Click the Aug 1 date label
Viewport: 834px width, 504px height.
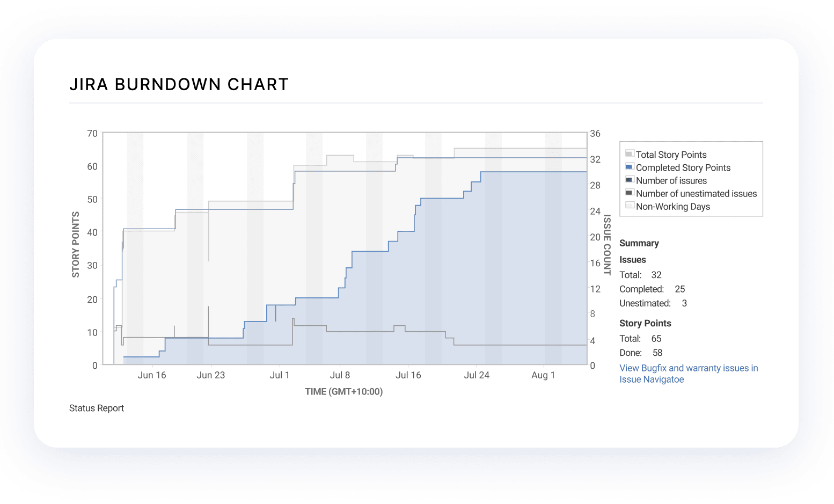[x=543, y=375]
